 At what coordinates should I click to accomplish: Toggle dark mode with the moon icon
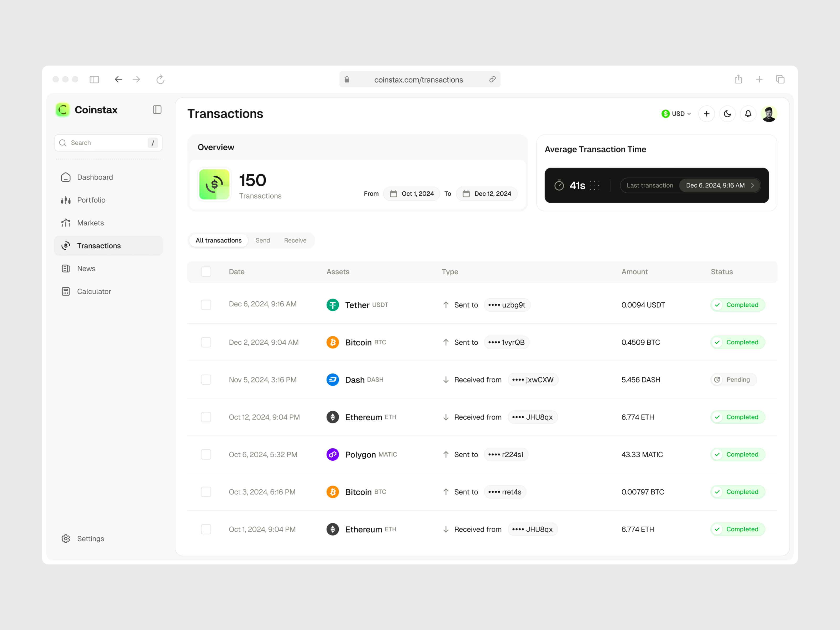click(x=727, y=114)
